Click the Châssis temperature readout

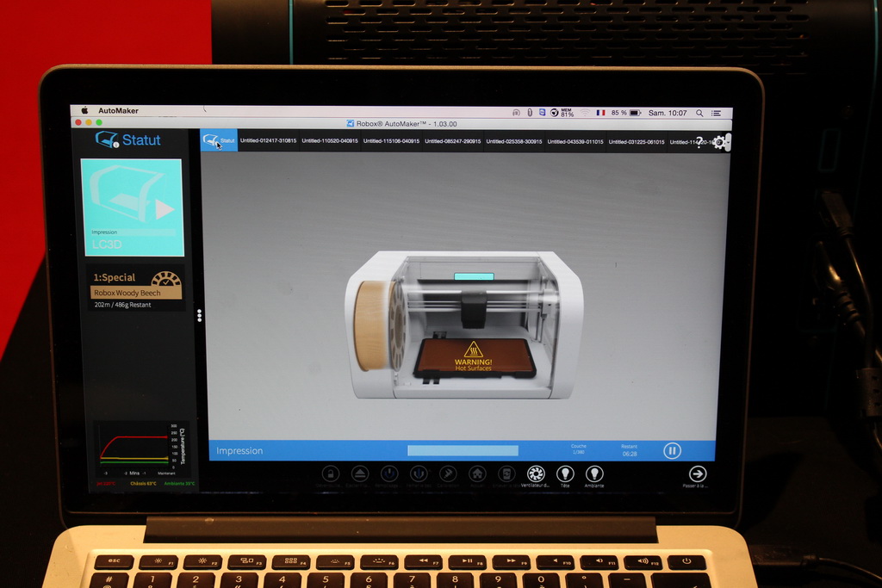143,484
